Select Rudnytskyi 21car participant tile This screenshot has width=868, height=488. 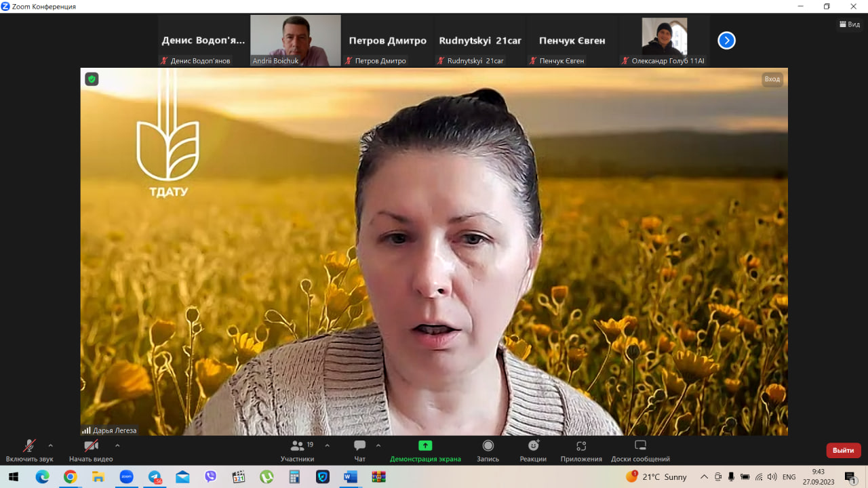pos(480,41)
